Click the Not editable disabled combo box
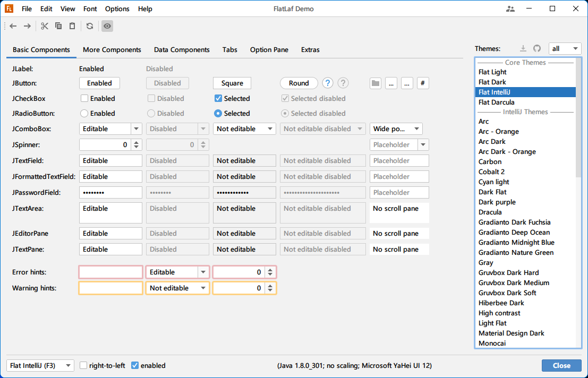588x378 pixels. coord(323,129)
